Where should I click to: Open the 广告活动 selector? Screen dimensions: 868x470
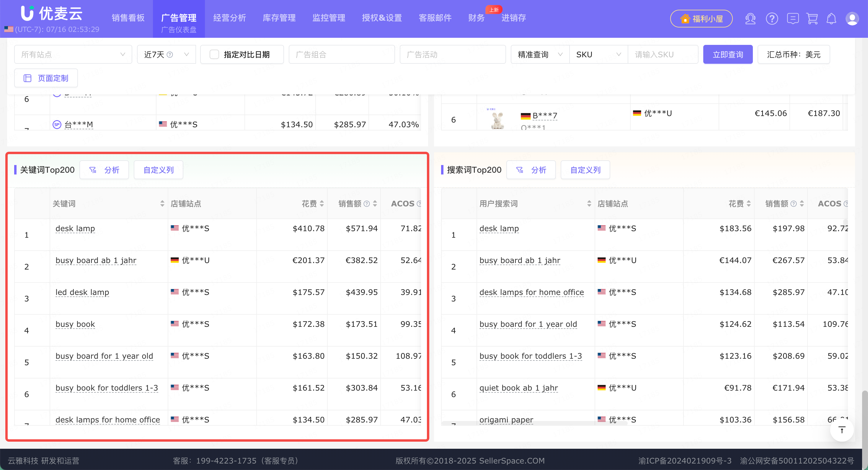coord(453,54)
